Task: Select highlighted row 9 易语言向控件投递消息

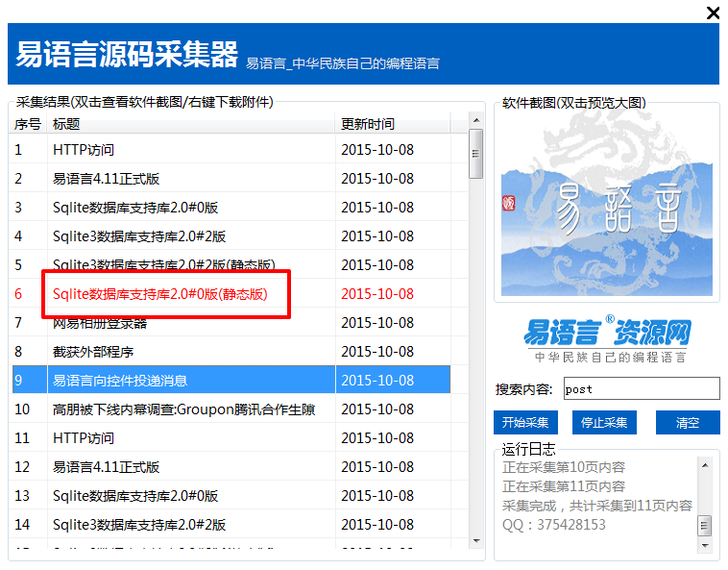Action: [x=231, y=380]
